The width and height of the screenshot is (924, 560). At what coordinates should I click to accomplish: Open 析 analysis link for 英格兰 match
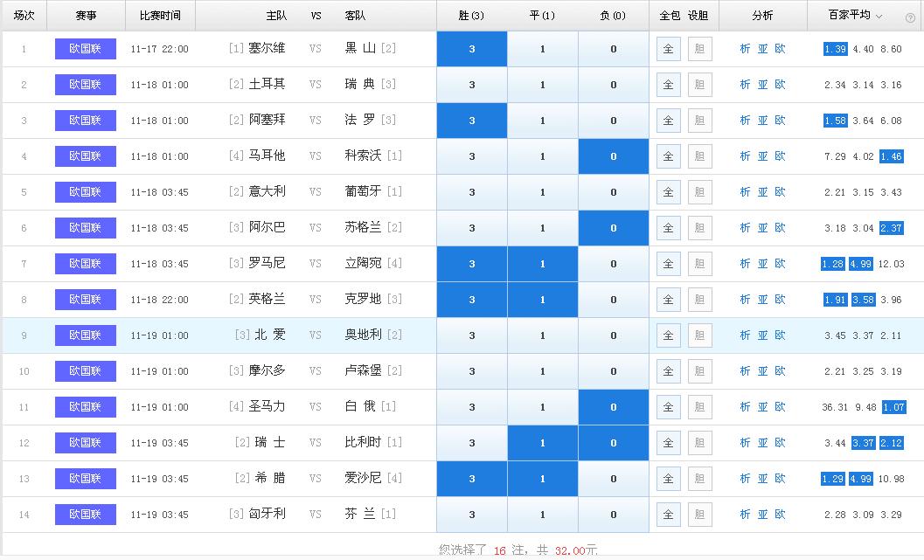(745, 300)
